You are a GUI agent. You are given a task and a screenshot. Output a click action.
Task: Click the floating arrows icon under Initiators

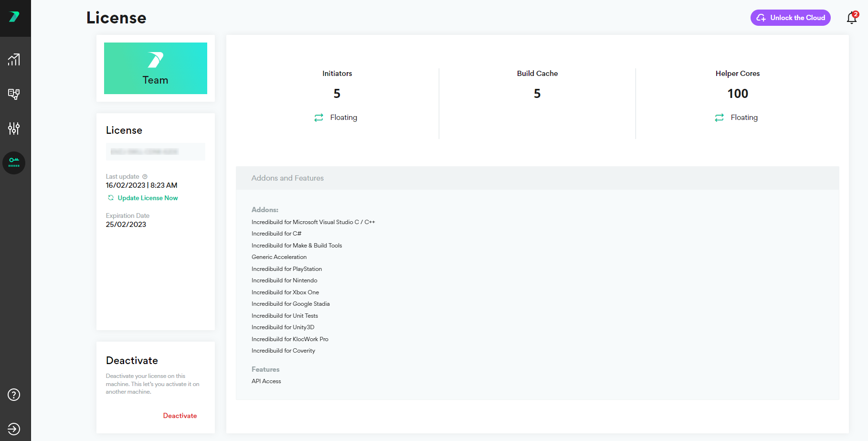[318, 118]
